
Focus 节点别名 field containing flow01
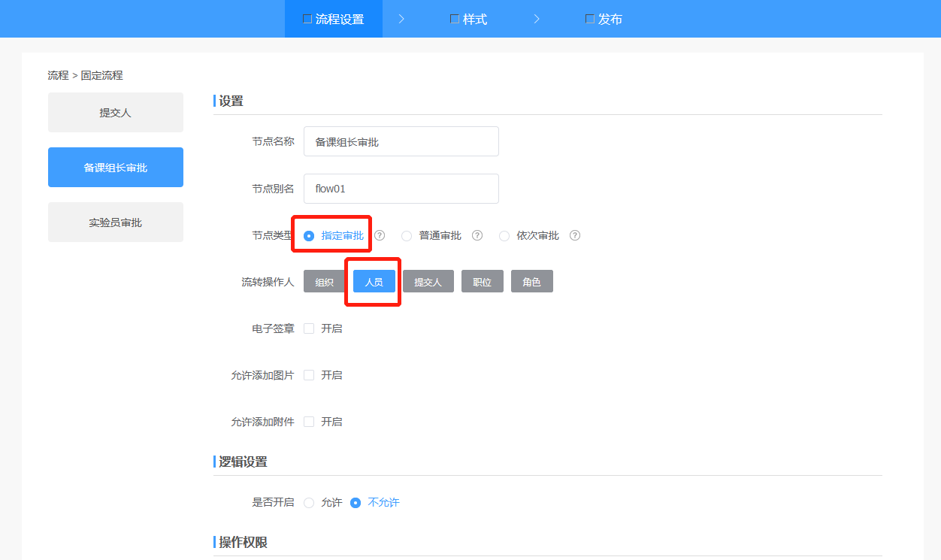[x=401, y=189]
